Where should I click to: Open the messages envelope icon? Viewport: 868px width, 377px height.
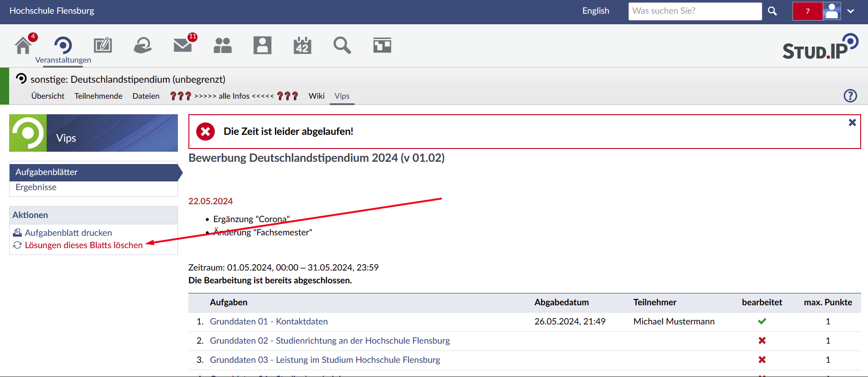(183, 45)
